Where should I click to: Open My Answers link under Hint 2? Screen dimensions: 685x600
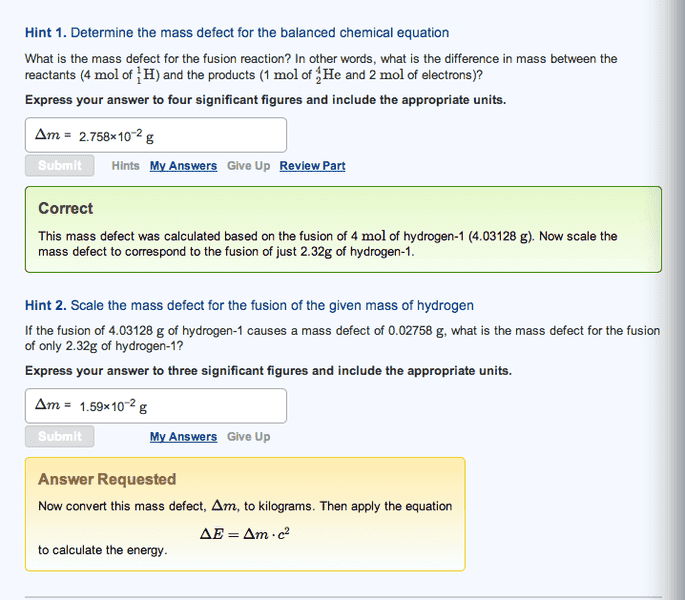point(183,437)
